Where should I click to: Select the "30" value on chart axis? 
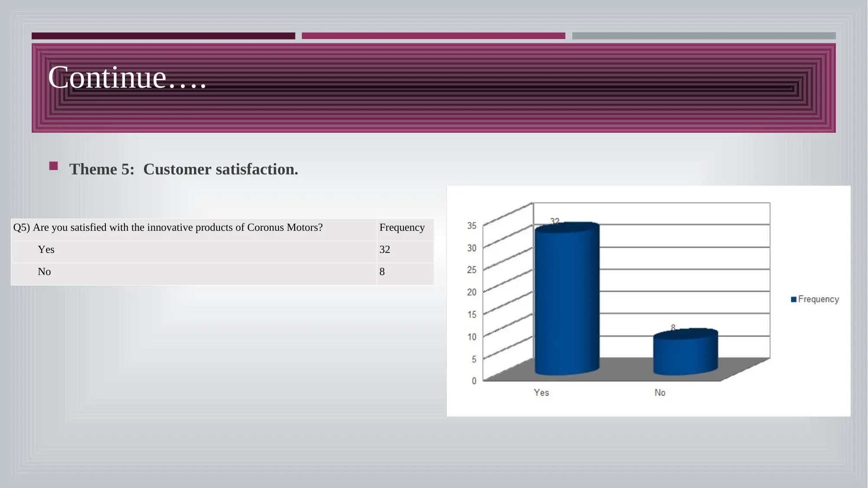[472, 248]
